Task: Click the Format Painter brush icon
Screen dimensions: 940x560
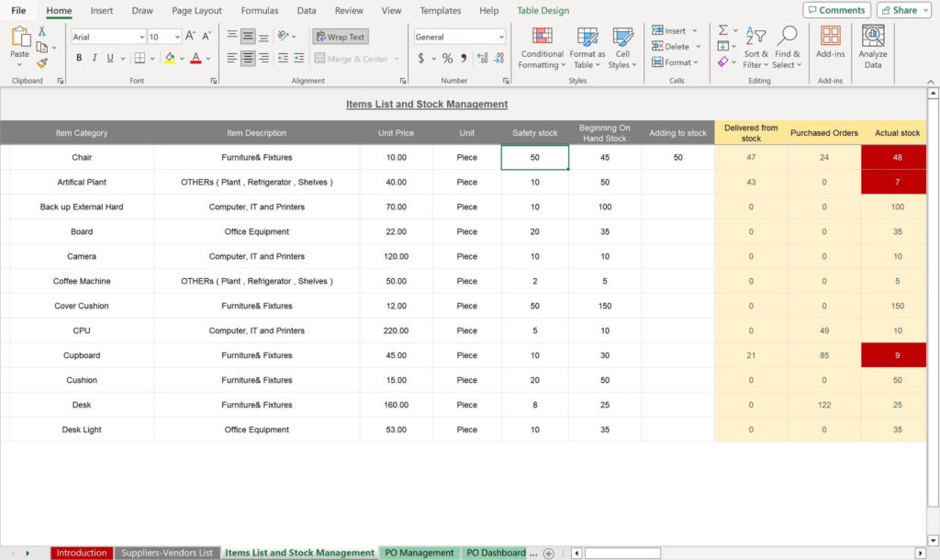Action: click(42, 62)
